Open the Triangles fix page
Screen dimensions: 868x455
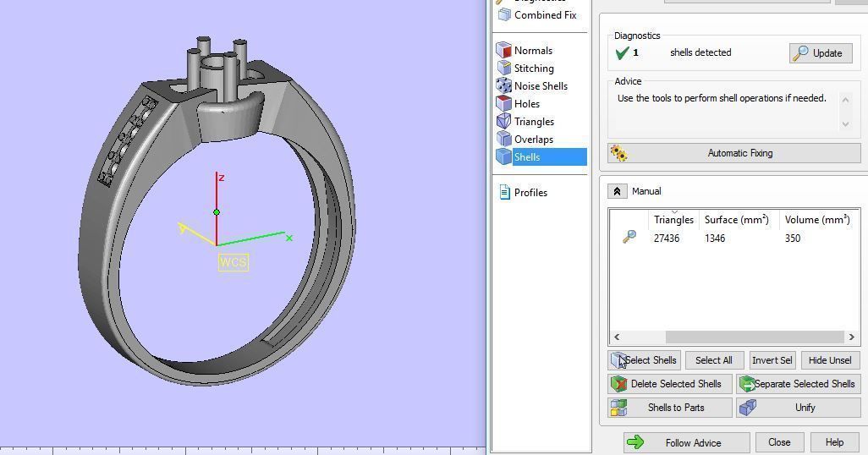click(x=534, y=121)
